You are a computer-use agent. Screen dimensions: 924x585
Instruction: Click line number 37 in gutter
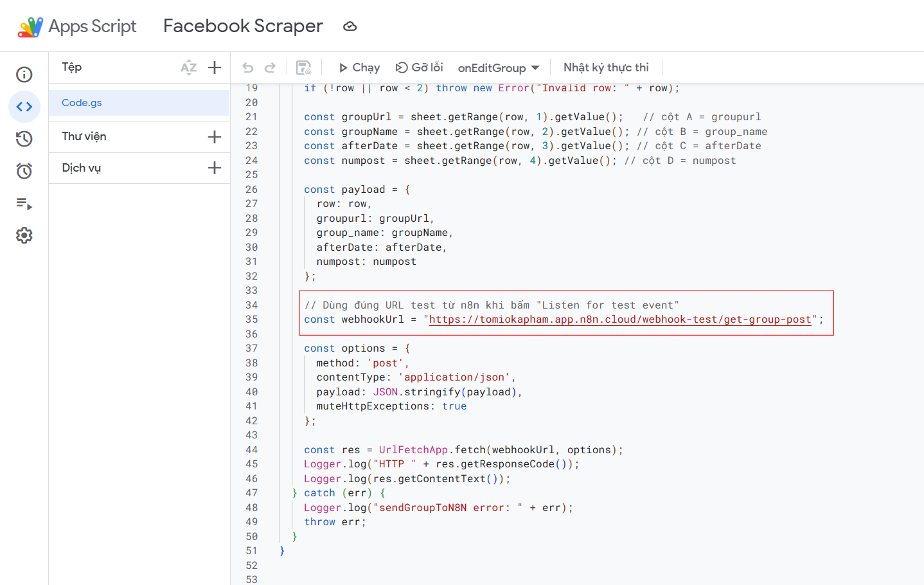251,348
